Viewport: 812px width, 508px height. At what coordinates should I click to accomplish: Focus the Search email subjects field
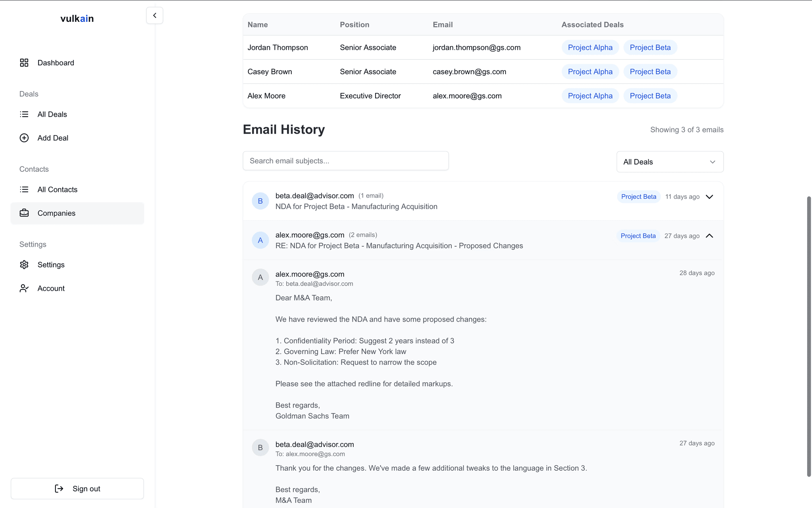pos(345,161)
